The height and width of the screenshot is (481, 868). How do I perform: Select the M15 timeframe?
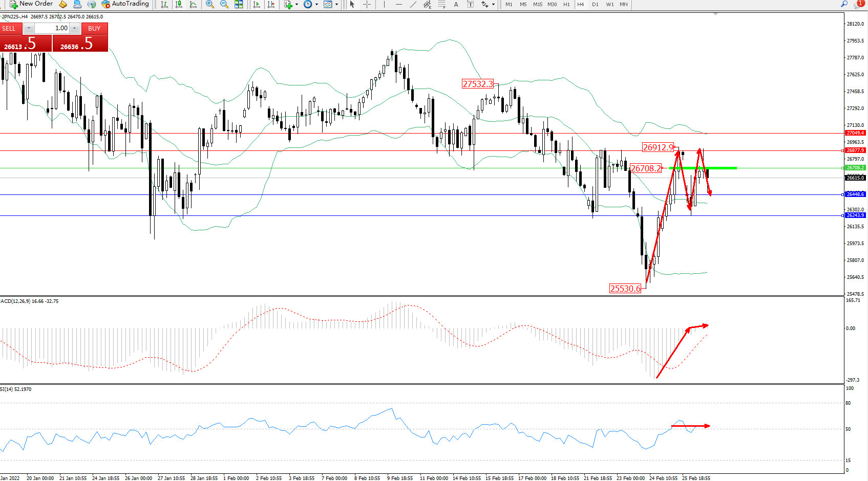click(538, 4)
